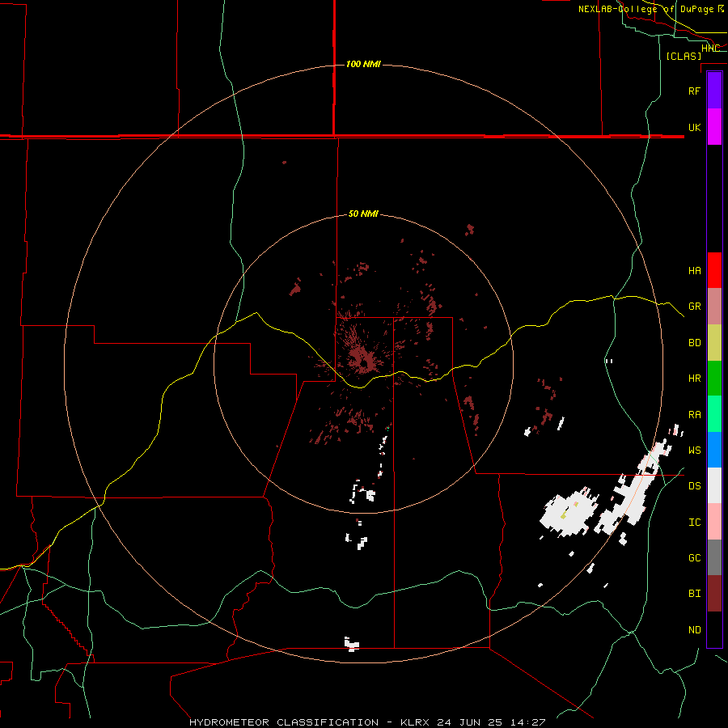Click the GC legend label

click(x=694, y=558)
